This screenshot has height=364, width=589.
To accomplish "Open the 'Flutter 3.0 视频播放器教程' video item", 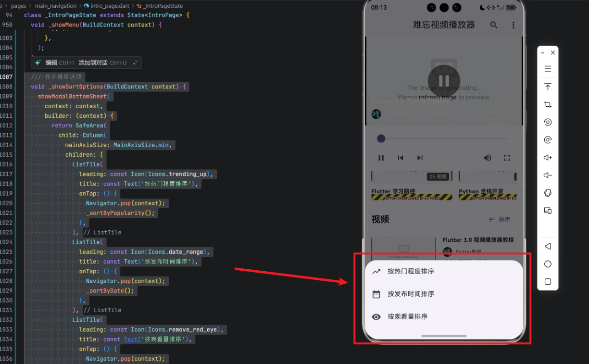I will pos(478,240).
